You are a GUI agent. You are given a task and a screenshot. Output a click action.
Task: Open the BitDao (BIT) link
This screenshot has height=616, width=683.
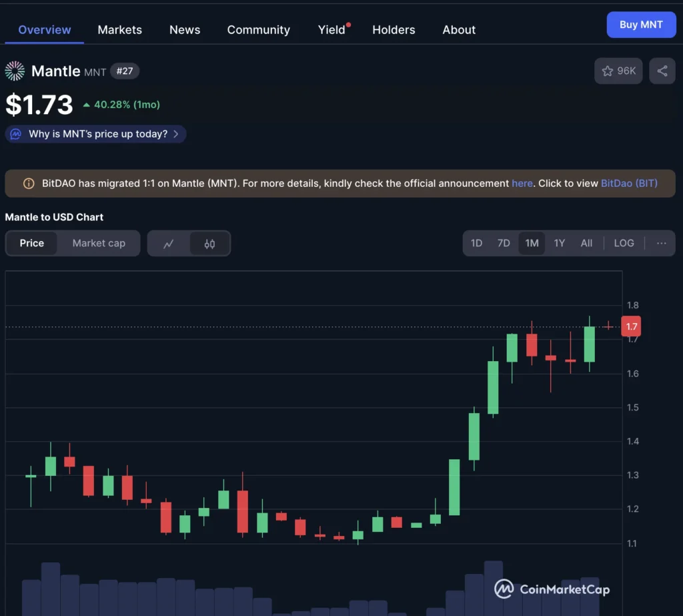point(629,183)
